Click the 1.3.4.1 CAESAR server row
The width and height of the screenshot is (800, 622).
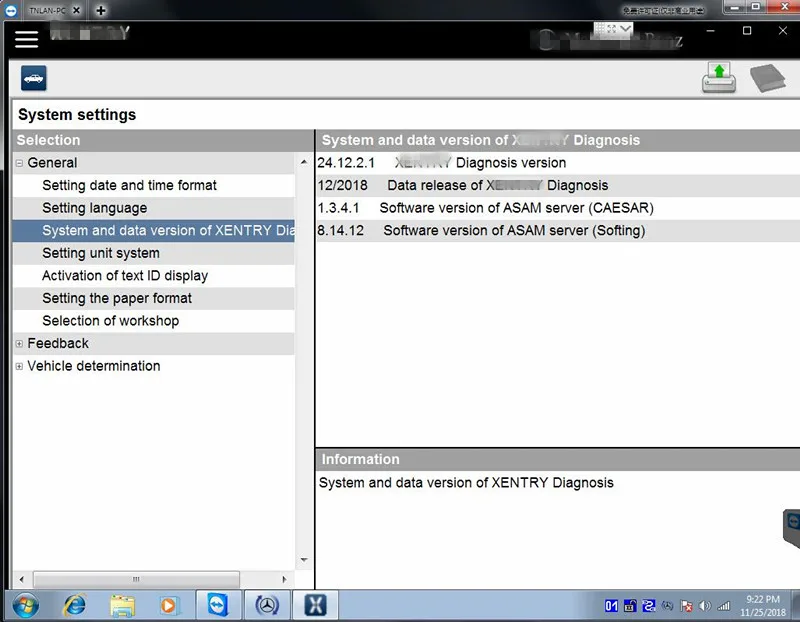558,208
